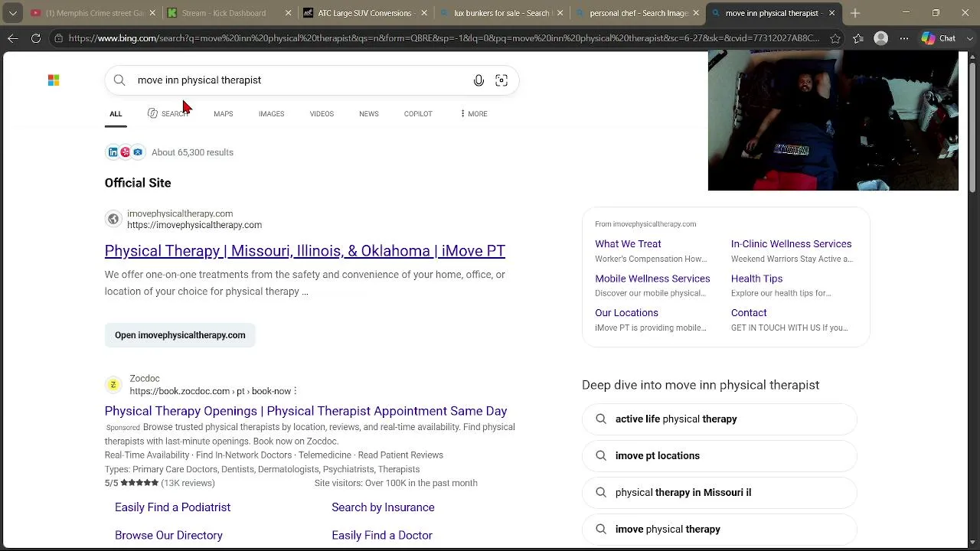Close the ATC Large SUV Conversions tab
Image resolution: width=980 pixels, height=551 pixels.
click(x=425, y=13)
